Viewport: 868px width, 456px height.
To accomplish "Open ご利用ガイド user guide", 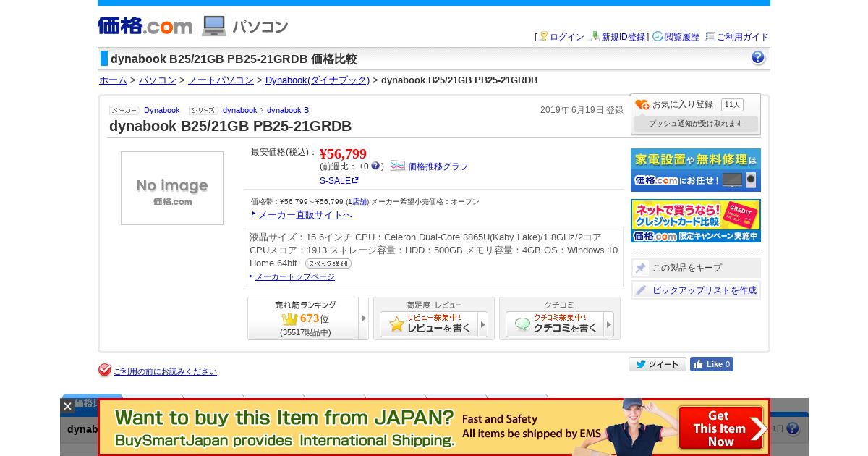I will (742, 37).
